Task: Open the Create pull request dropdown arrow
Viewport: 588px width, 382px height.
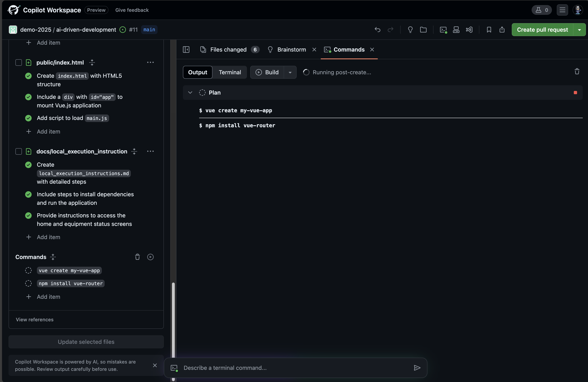Action: (x=579, y=30)
